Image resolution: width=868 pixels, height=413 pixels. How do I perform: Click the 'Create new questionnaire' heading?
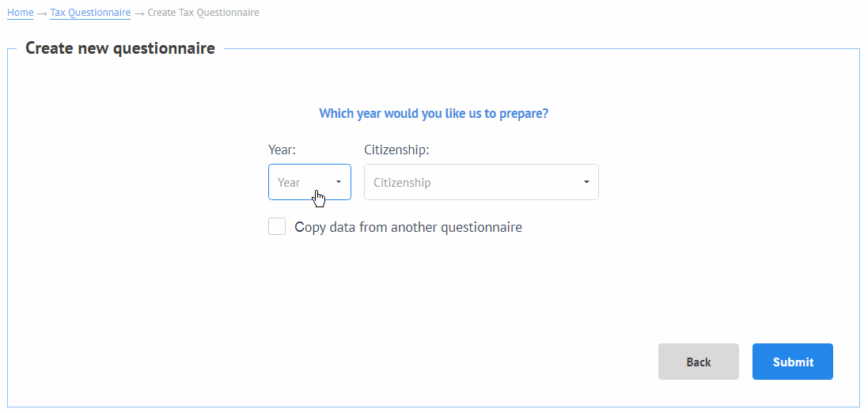(120, 48)
